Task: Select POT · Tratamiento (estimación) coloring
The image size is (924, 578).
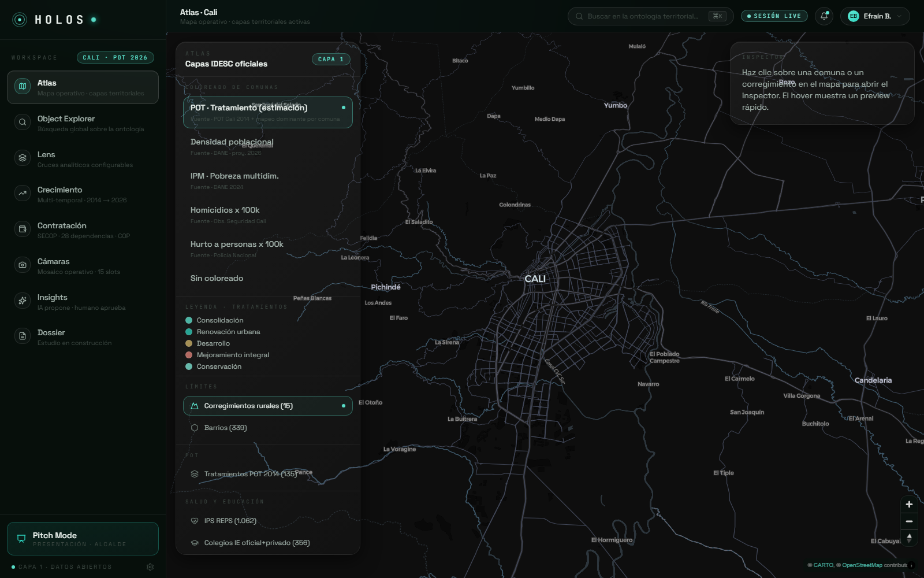Action: pos(268,113)
